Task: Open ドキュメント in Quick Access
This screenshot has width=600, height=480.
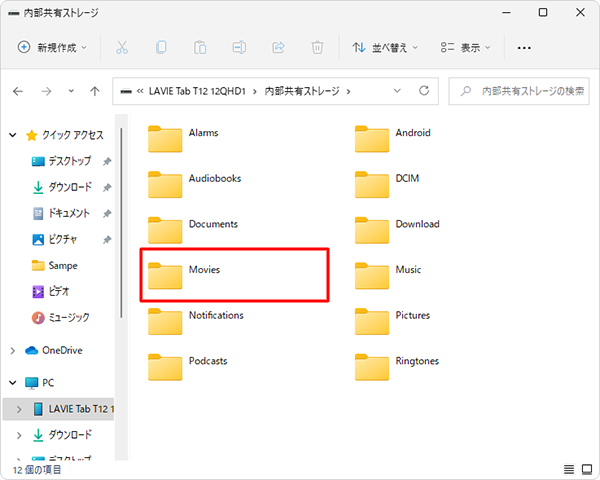Action: click(x=61, y=213)
